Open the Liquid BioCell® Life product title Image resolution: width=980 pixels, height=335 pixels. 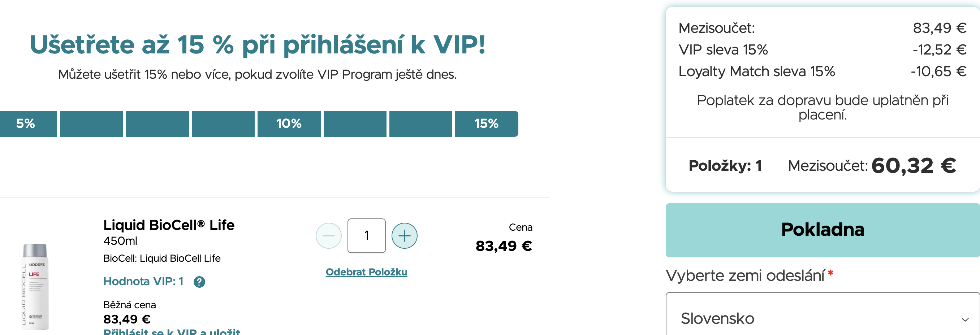[x=169, y=225]
